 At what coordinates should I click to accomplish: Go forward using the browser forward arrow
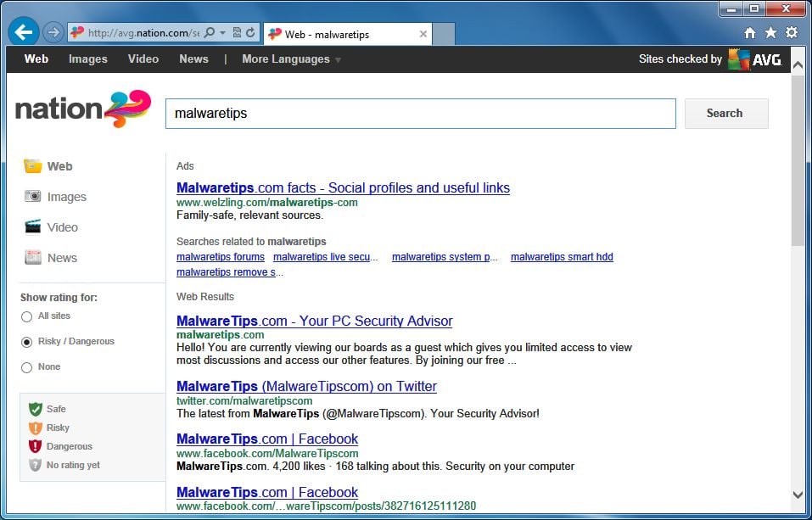tap(53, 32)
